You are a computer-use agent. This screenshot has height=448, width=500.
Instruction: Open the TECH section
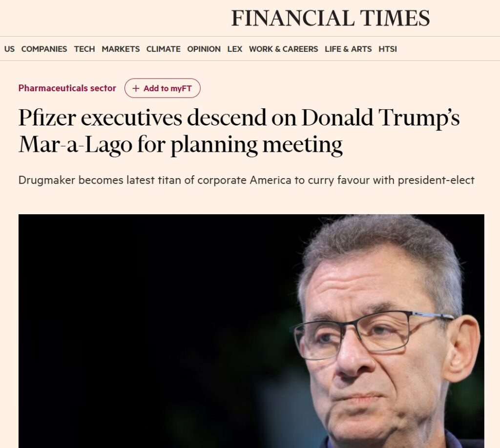84,49
